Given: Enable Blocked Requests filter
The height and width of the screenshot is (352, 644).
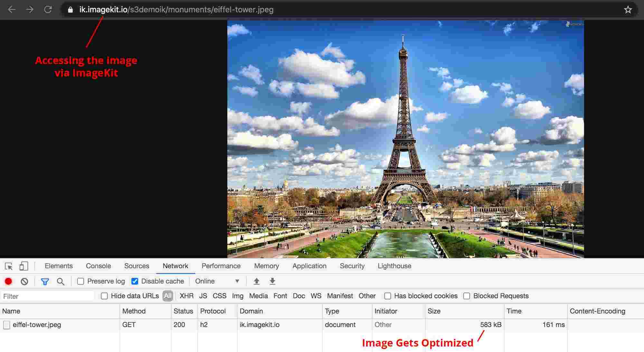Looking at the screenshot, I should point(467,296).
